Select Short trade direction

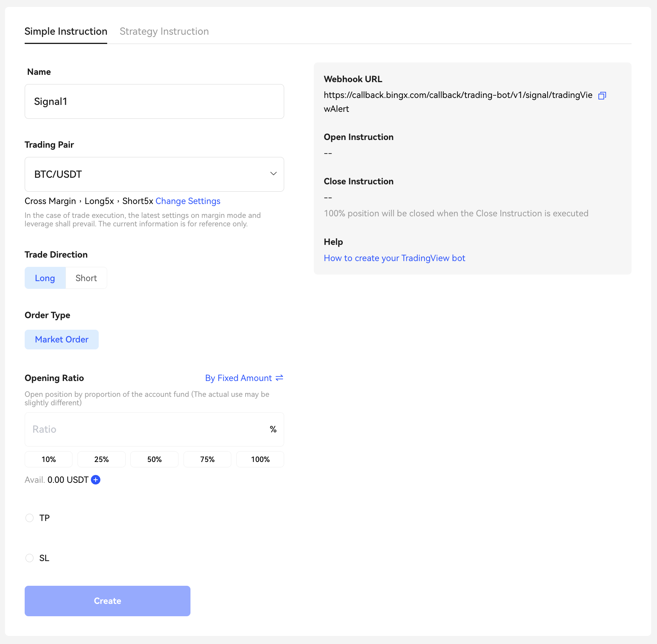click(86, 278)
